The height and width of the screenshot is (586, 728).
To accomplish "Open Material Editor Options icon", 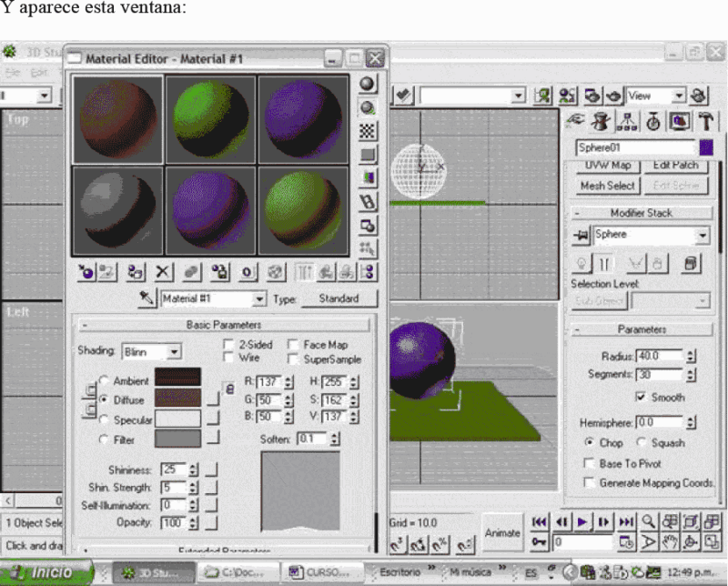I will [367, 226].
